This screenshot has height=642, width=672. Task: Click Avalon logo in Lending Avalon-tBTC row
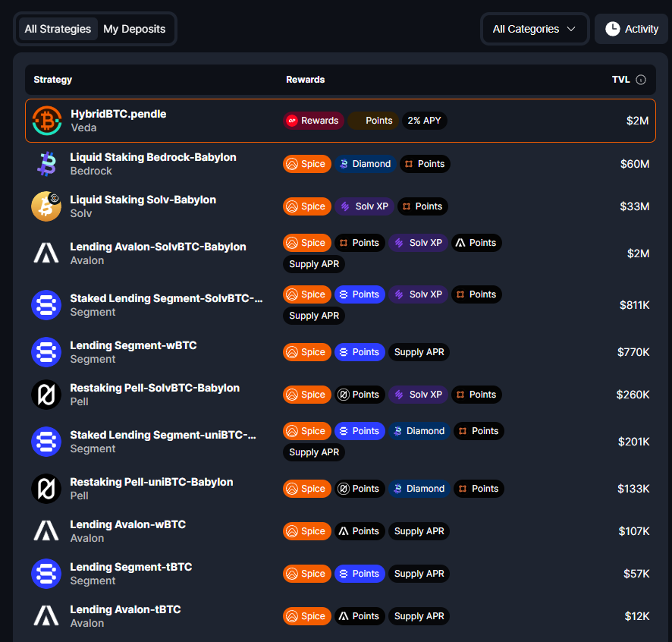point(46,616)
